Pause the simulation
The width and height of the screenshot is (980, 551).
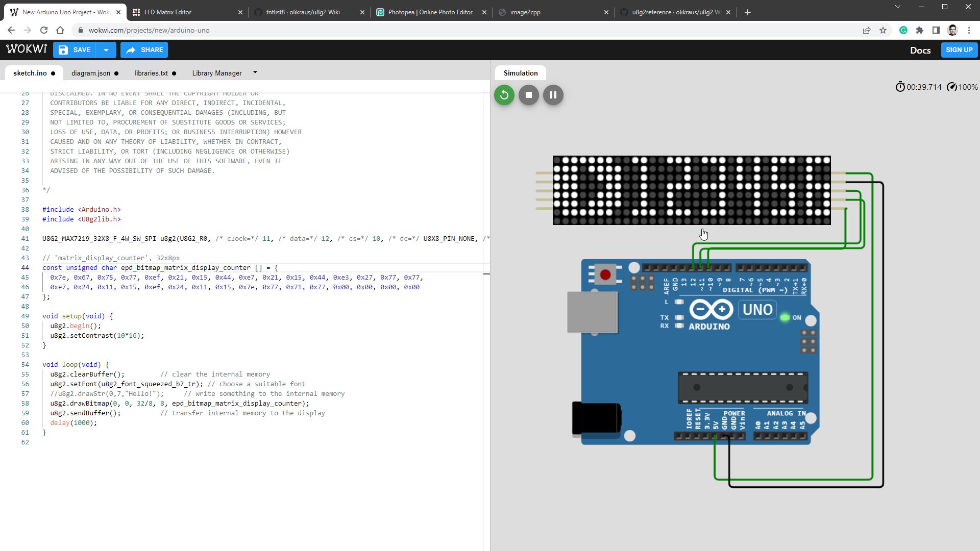pos(553,94)
